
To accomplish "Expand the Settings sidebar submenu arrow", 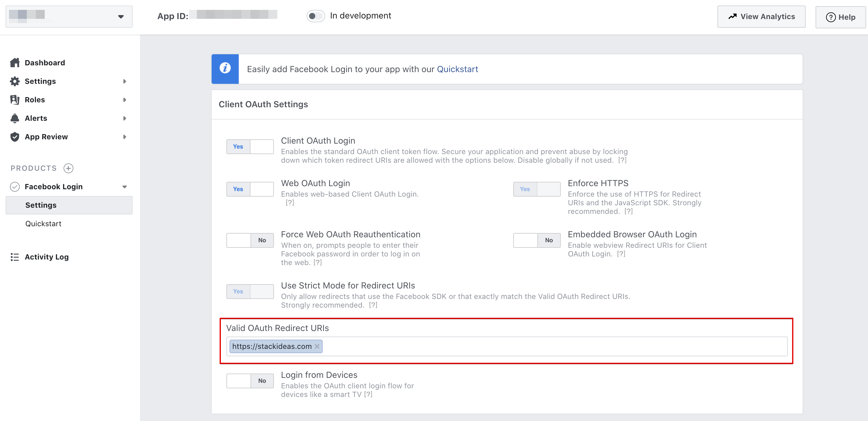I will coord(125,81).
